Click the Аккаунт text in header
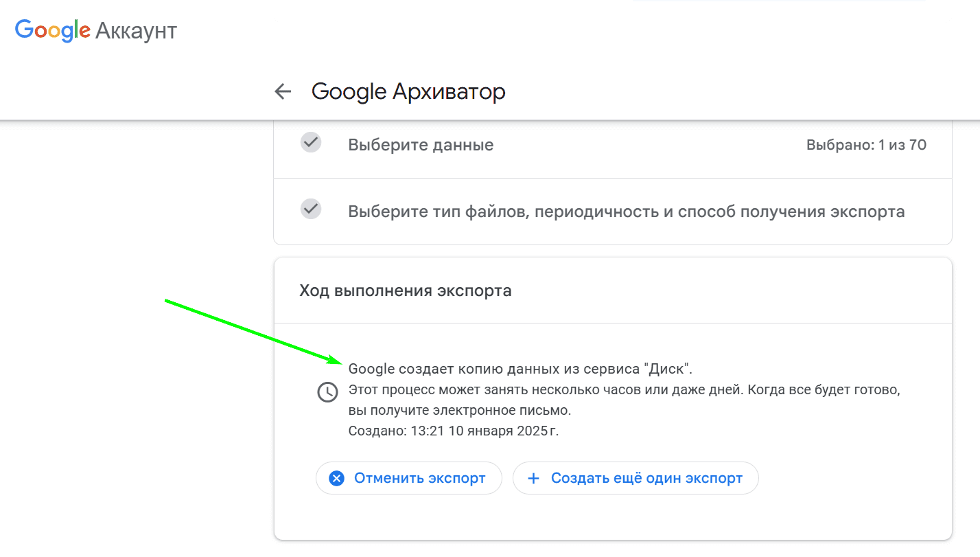The height and width of the screenshot is (557, 980). coord(136,31)
